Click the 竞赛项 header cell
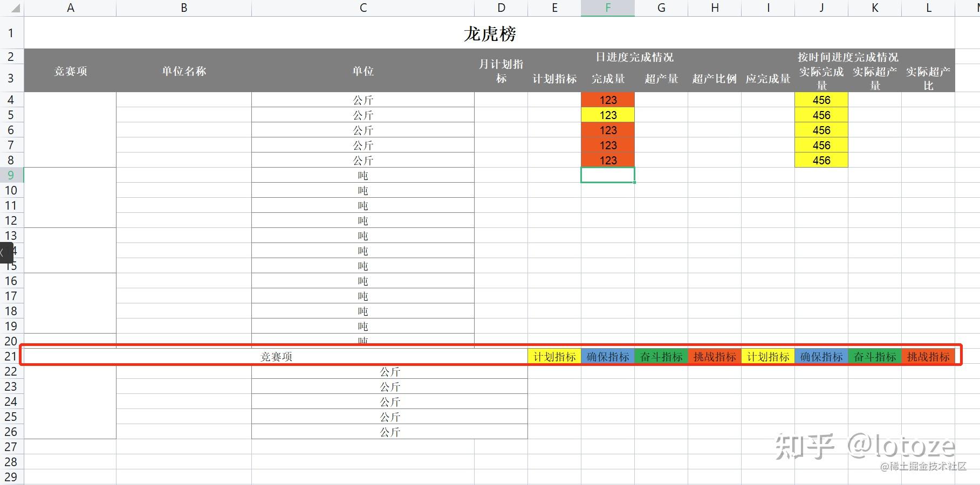This screenshot has width=980, height=485. [70, 71]
